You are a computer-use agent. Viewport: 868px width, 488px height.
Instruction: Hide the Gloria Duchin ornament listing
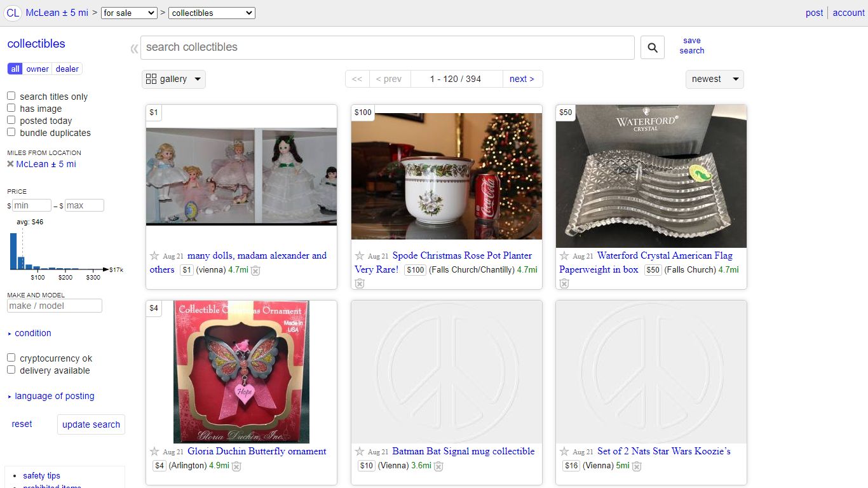pos(236,466)
